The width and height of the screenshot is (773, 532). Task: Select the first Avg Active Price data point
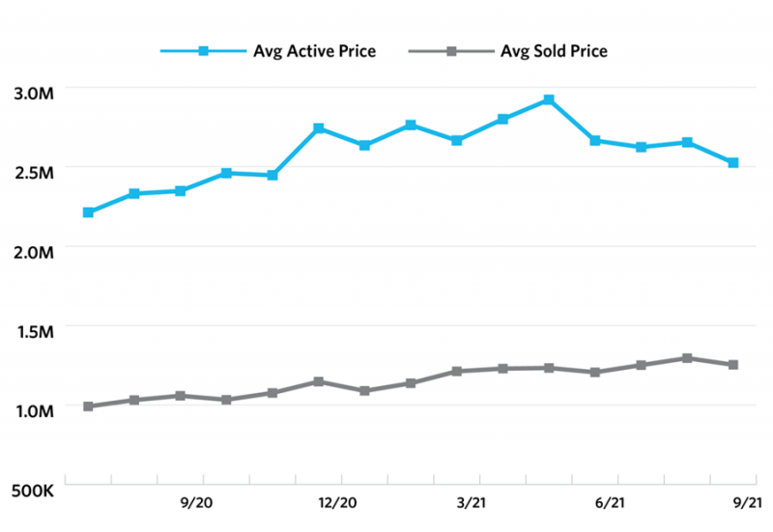[88, 212]
